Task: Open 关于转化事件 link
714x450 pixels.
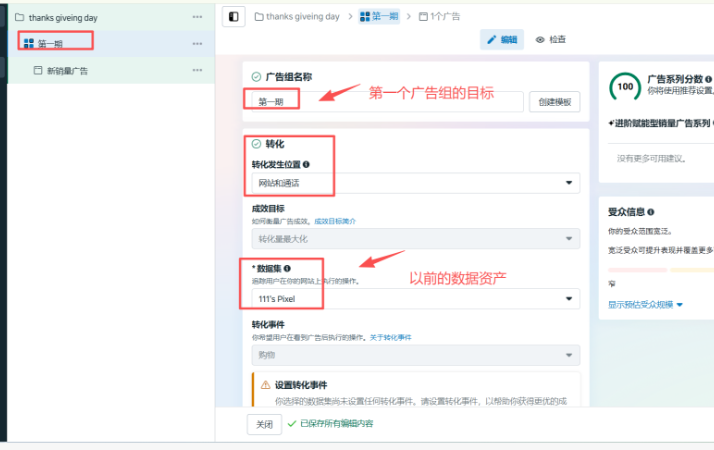Action: pos(390,338)
